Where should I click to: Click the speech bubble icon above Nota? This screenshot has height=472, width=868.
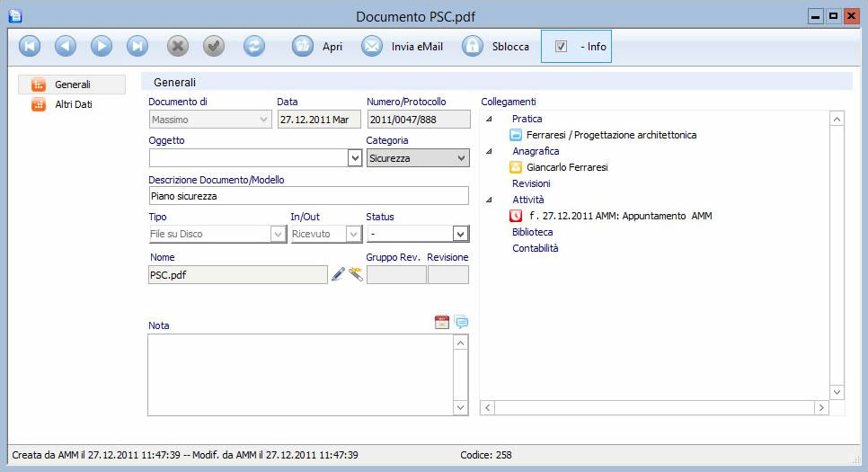[x=461, y=322]
